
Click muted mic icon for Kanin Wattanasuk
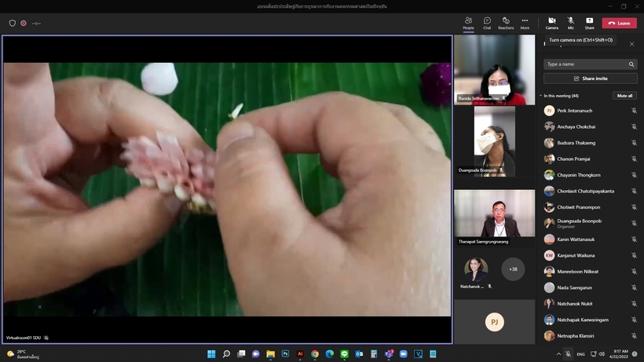pyautogui.click(x=634, y=240)
